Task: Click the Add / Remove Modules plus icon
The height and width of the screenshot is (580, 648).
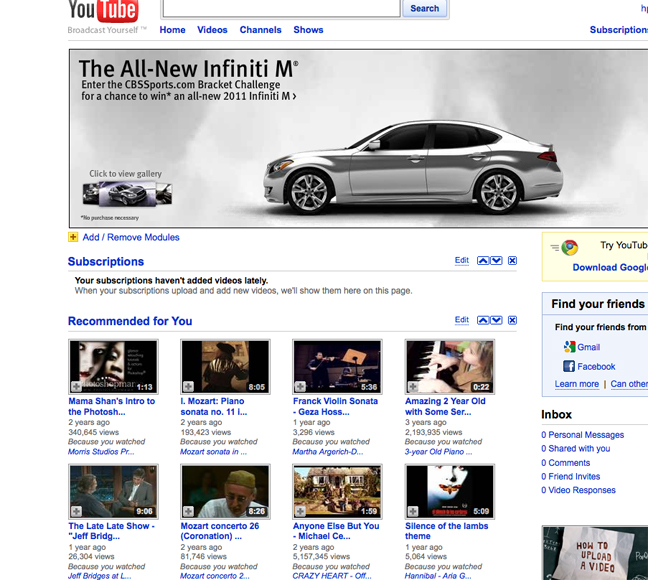Action: pyautogui.click(x=73, y=237)
